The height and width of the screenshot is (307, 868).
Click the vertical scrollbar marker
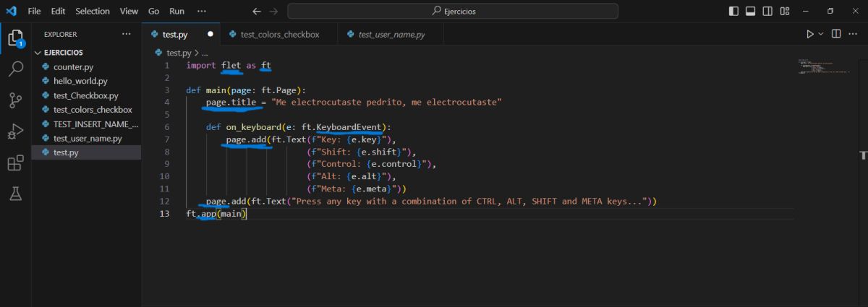[x=863, y=155]
